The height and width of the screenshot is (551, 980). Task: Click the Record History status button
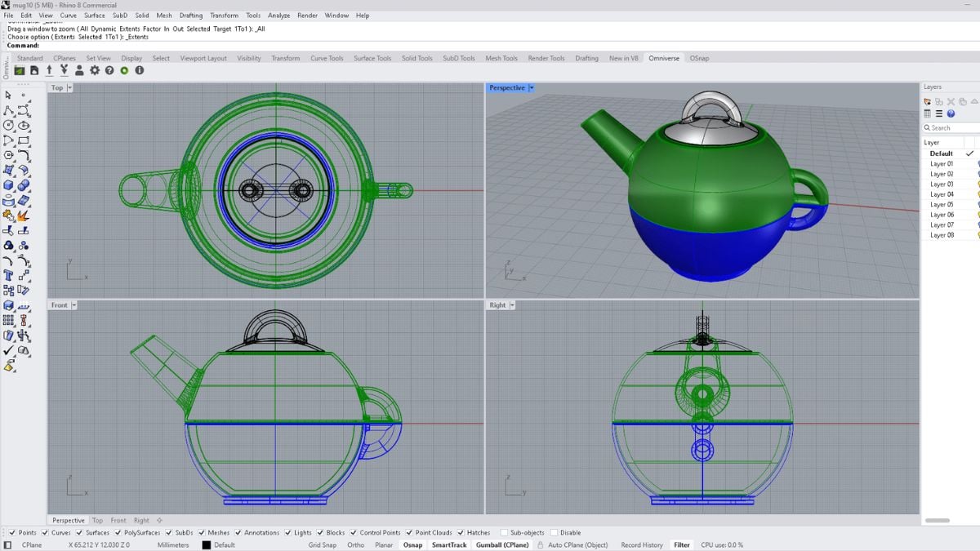641,545
